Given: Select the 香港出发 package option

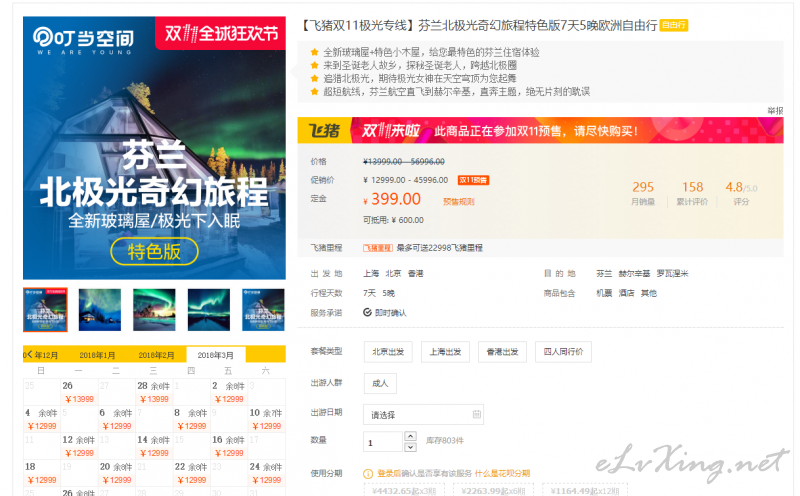Looking at the screenshot, I should point(502,352).
